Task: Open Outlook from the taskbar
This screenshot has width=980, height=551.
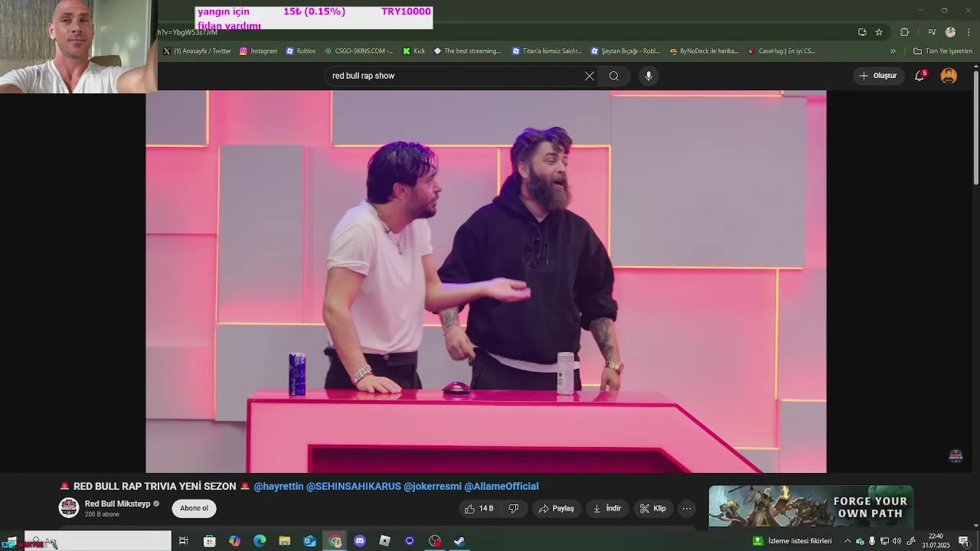Action: point(309,541)
